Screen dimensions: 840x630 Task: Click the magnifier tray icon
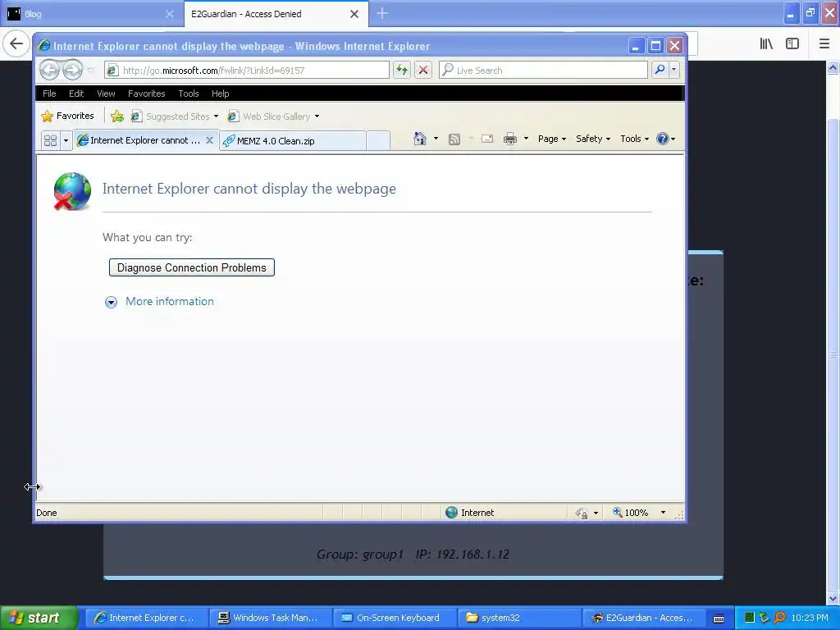780,618
